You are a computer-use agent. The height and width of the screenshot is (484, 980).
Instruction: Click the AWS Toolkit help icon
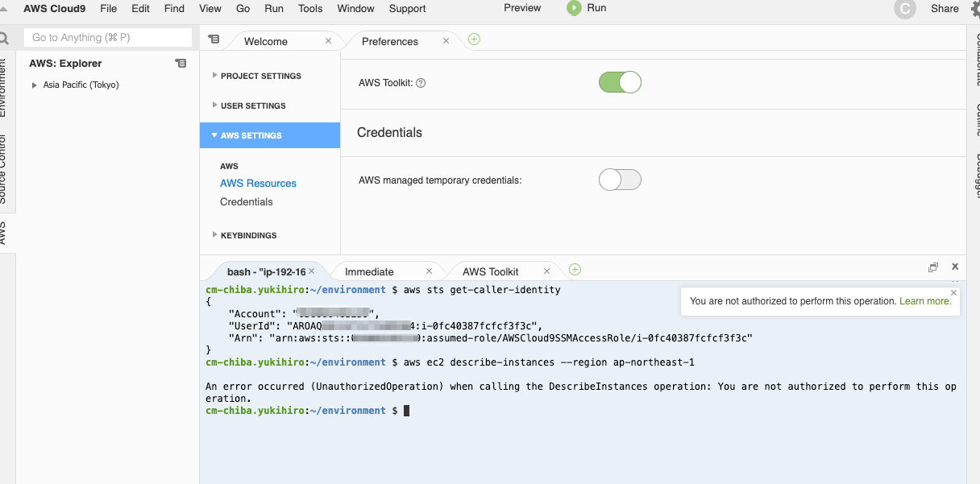pos(420,82)
